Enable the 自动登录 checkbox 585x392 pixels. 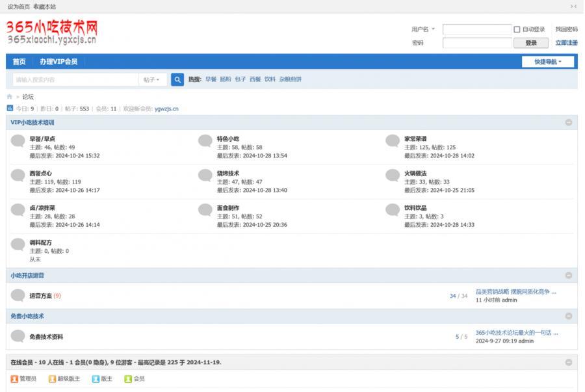point(517,29)
